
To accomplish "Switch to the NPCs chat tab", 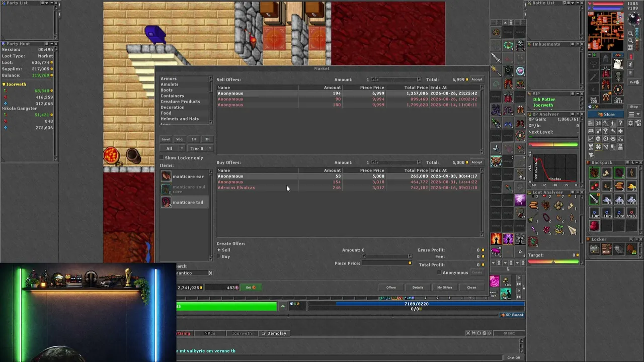I will [210, 333].
